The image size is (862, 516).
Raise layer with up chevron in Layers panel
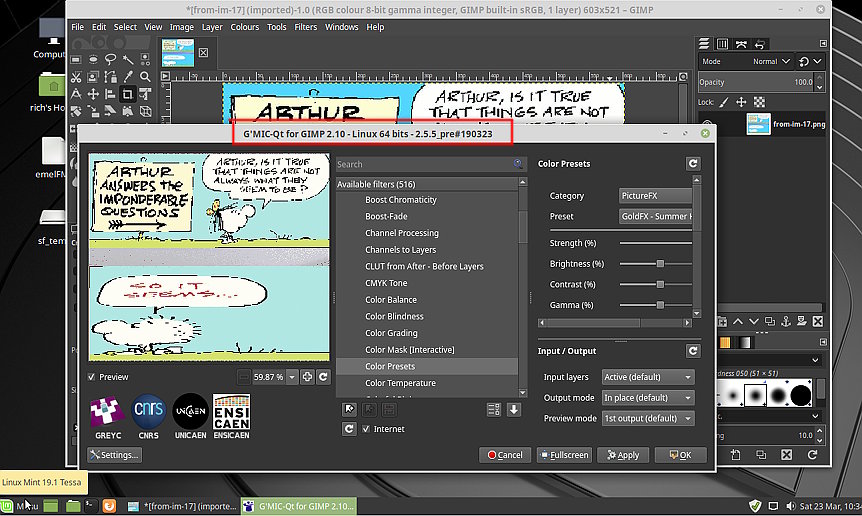pyautogui.click(x=738, y=321)
